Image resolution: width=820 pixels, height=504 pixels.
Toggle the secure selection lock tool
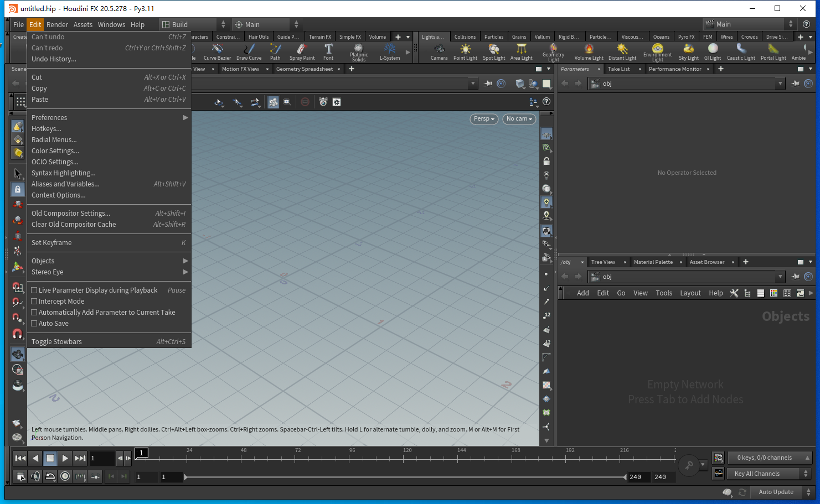pyautogui.click(x=18, y=189)
